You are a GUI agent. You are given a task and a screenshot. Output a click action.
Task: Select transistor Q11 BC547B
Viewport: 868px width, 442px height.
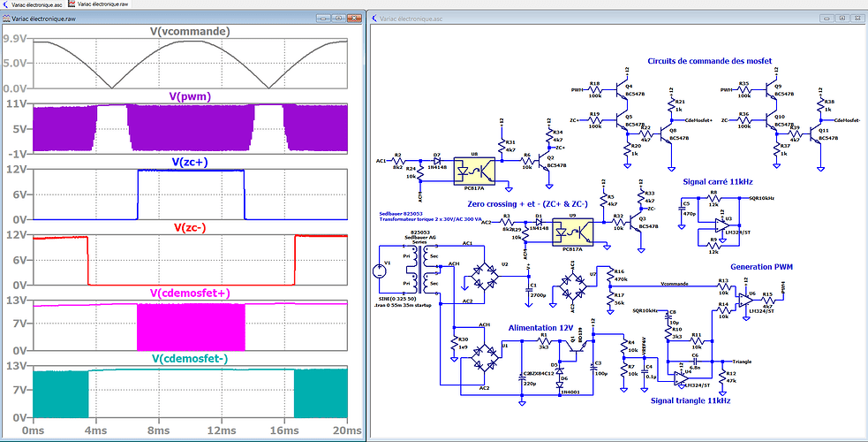[x=816, y=133]
